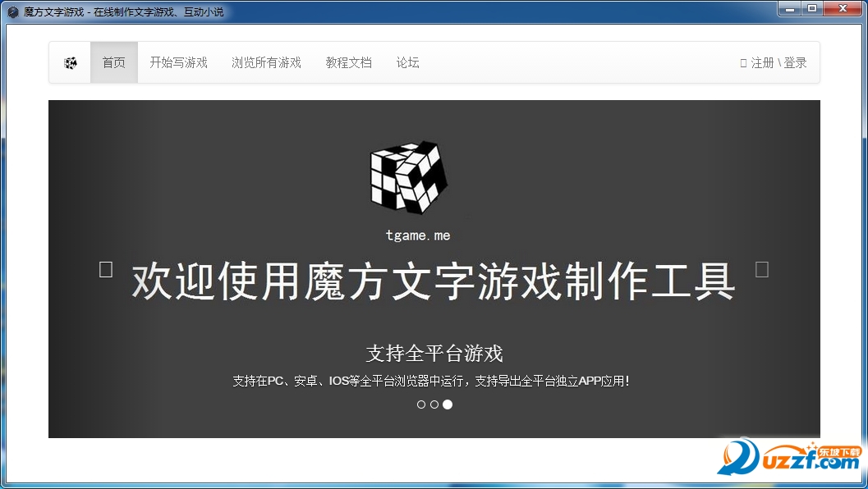This screenshot has width=868, height=489.
Task: Click the 支持全平台游戏 banner text
Action: (434, 353)
